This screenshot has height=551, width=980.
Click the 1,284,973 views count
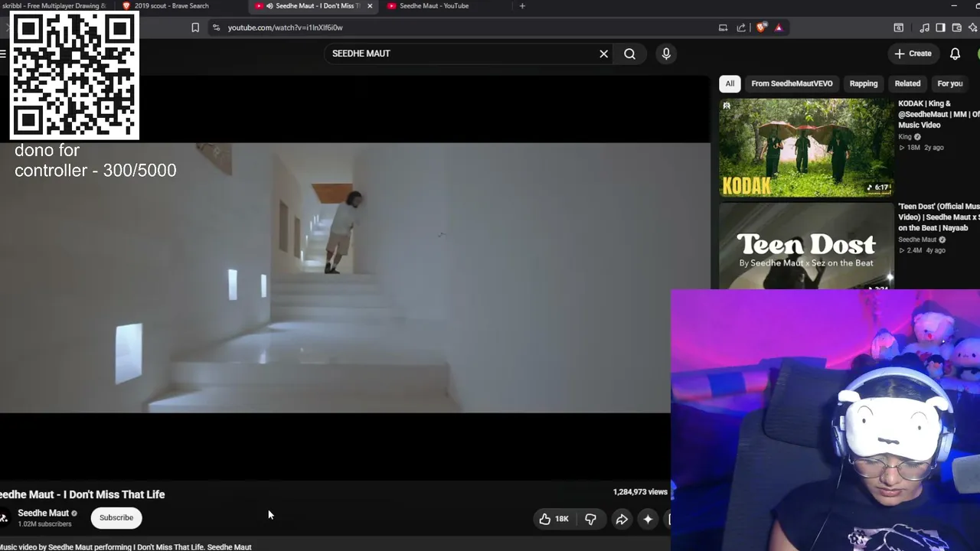point(640,492)
